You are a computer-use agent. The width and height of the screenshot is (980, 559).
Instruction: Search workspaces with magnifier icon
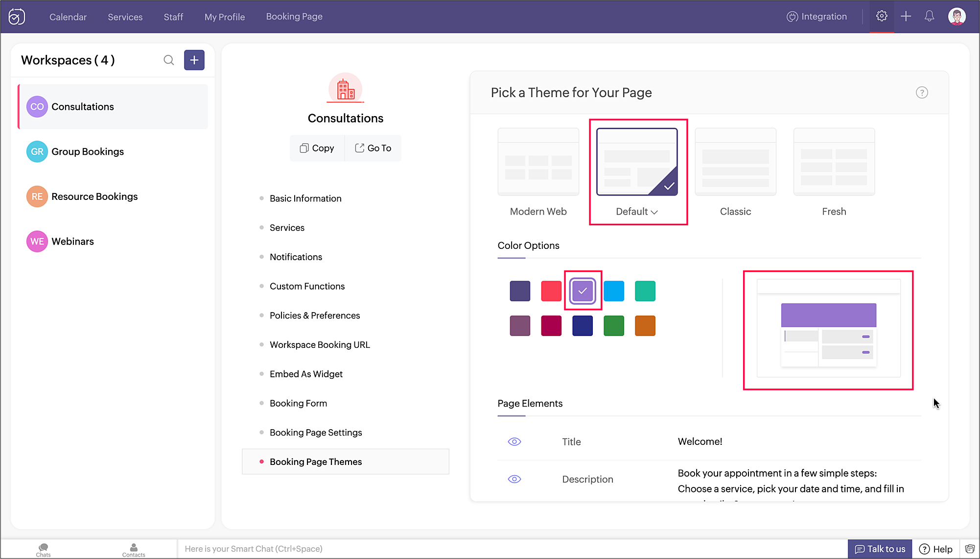point(169,60)
